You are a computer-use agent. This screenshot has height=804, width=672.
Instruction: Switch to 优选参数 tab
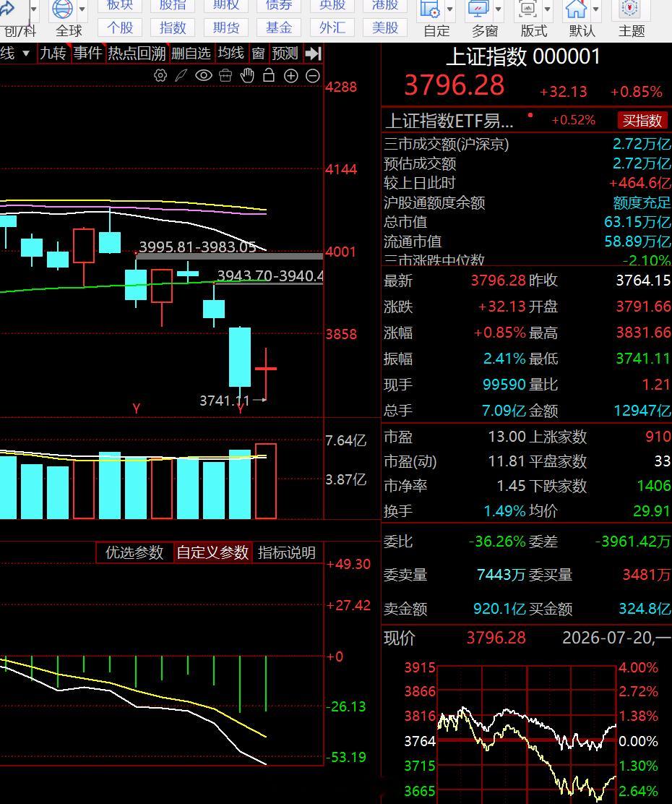coord(134,552)
